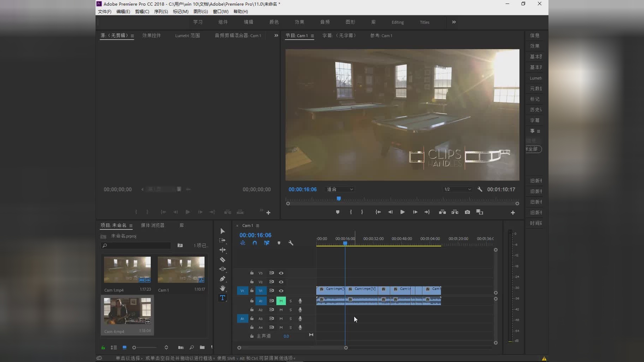Go to Out point in Program monitor

coord(427,212)
